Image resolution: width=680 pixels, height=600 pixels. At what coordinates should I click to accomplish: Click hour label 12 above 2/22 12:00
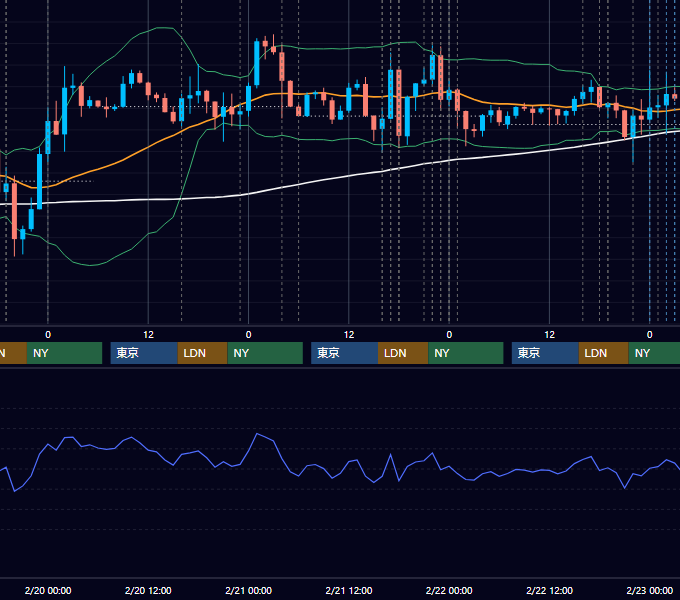pyautogui.click(x=549, y=335)
